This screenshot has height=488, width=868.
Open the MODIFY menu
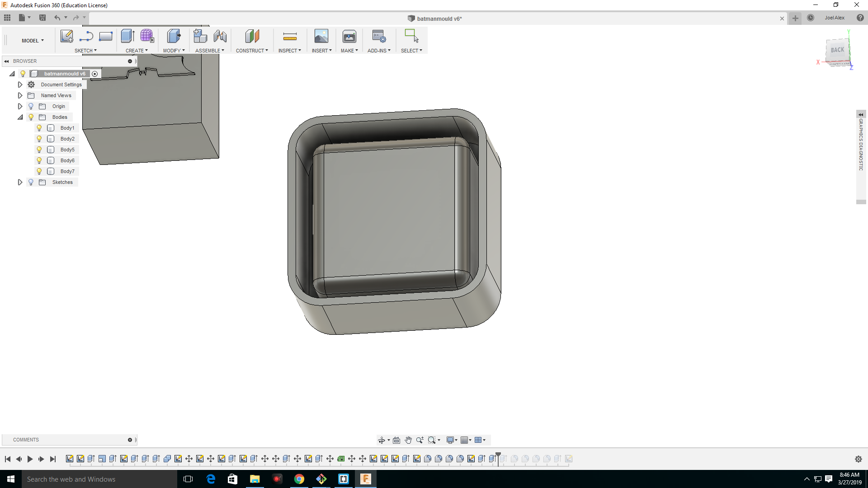(x=174, y=51)
